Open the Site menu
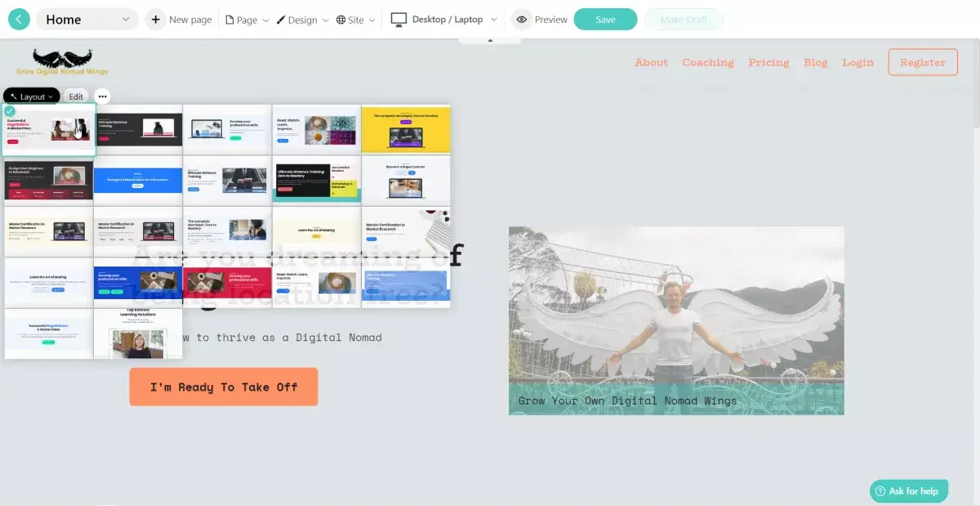Viewport: 980px width, 506px height. (x=355, y=20)
